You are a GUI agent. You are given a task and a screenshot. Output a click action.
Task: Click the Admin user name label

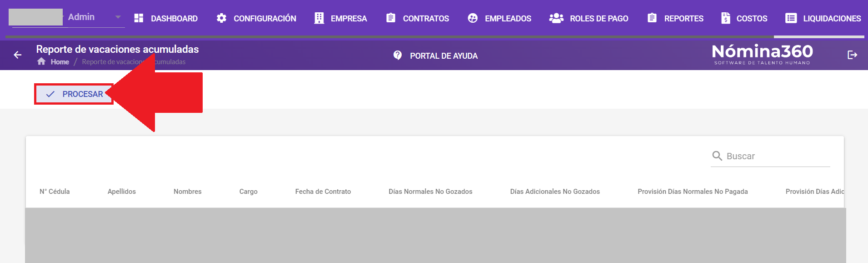tap(81, 17)
